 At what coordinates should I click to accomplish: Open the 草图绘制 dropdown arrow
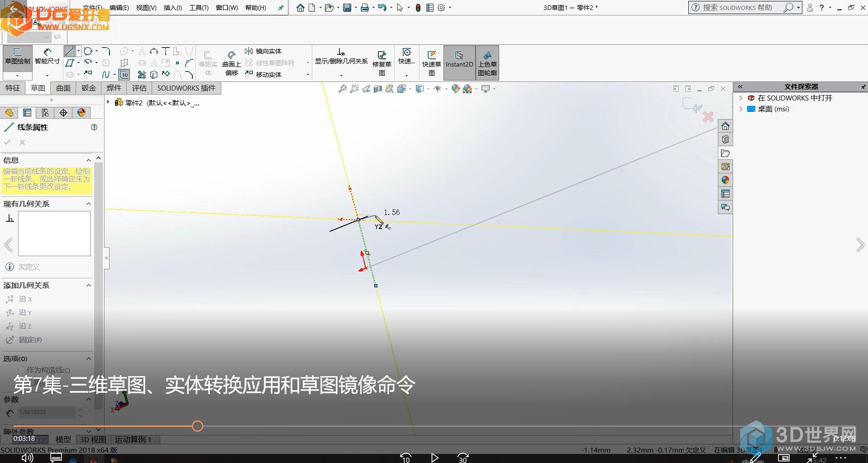pyautogui.click(x=17, y=76)
